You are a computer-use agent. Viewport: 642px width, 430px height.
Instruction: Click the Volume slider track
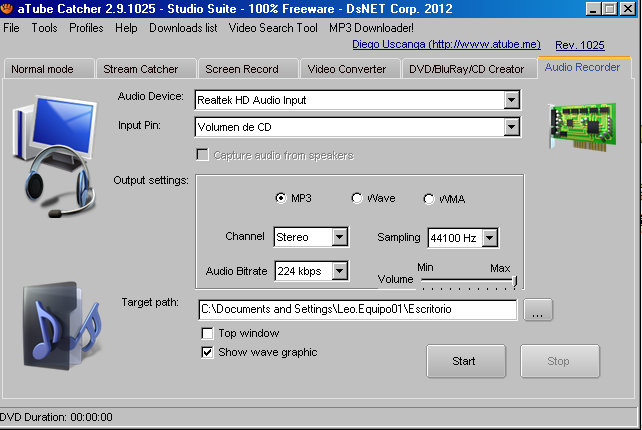[466, 283]
